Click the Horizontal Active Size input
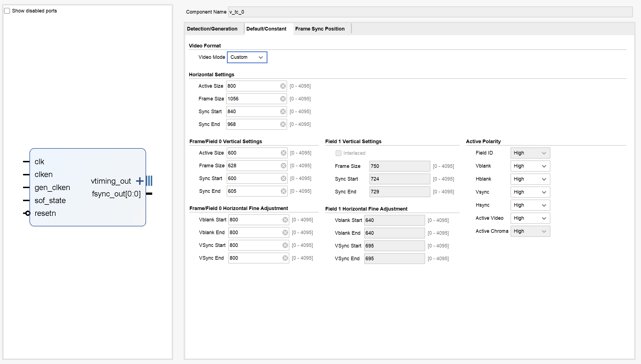 (256, 86)
